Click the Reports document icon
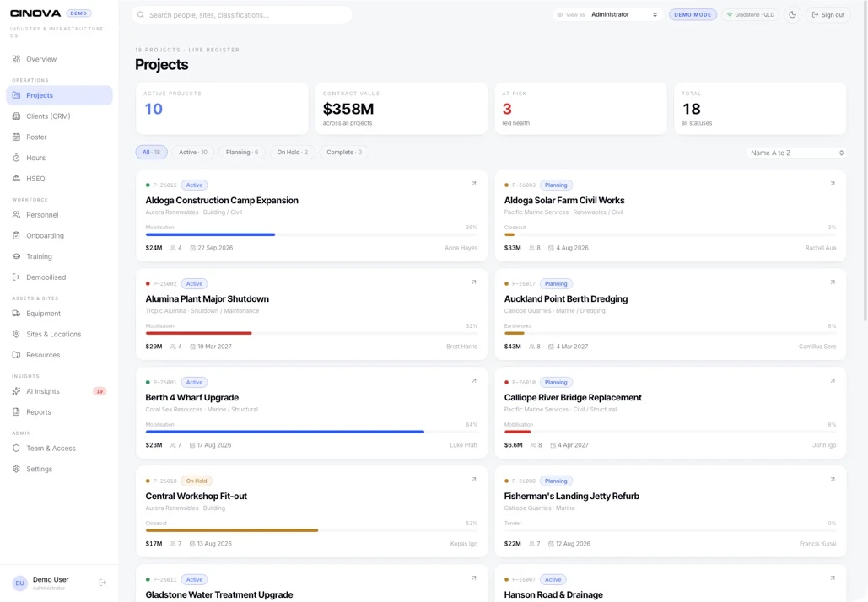 tap(16, 412)
